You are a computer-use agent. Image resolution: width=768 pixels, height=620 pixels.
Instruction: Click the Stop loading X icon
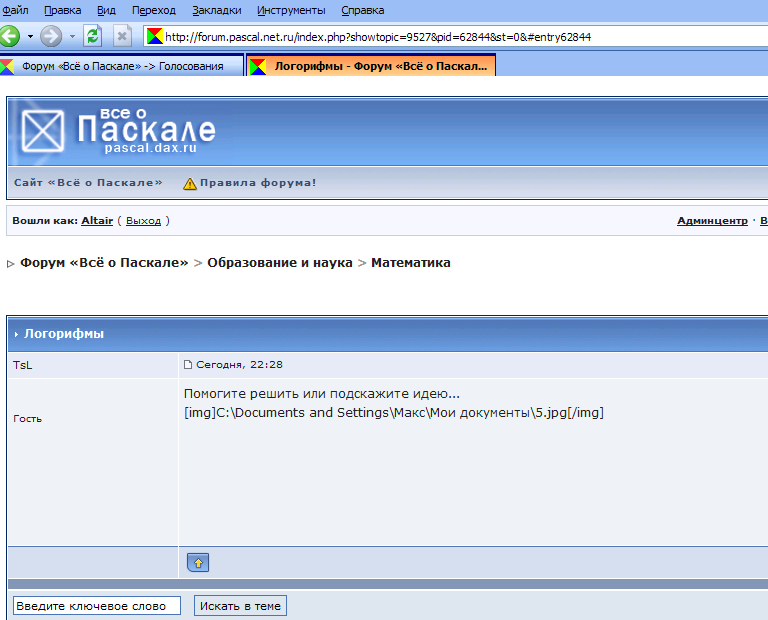pyautogui.click(x=122, y=36)
